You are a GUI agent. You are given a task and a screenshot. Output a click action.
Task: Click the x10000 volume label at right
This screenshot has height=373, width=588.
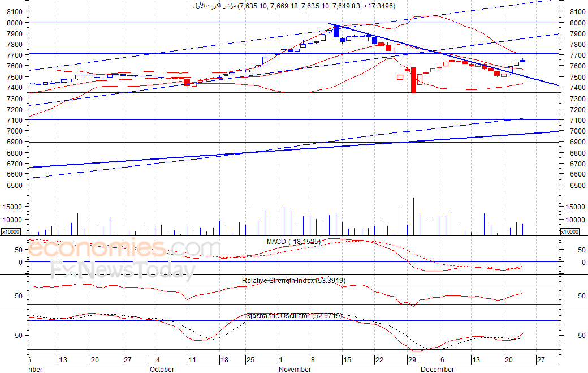point(569,232)
